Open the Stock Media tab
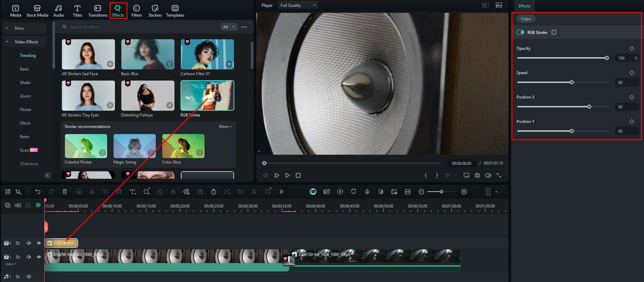Screen dimensions: 644x282 point(37,11)
